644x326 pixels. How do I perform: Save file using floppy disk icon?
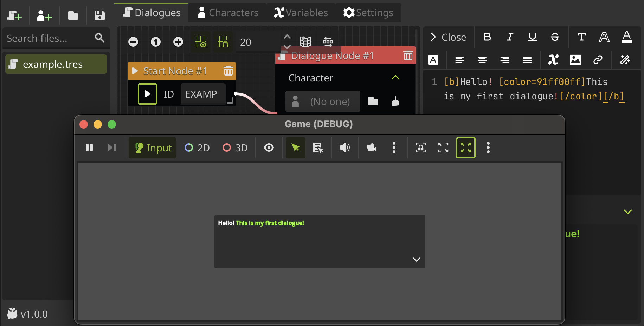click(100, 16)
